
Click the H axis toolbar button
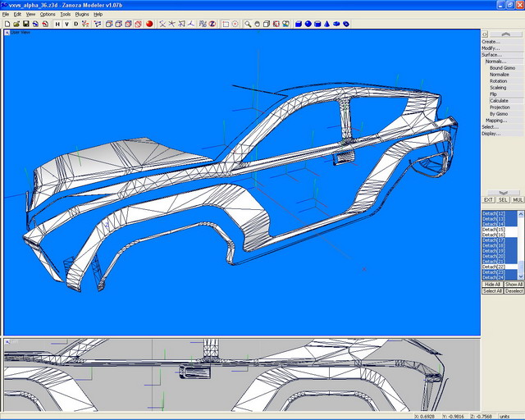[57, 24]
